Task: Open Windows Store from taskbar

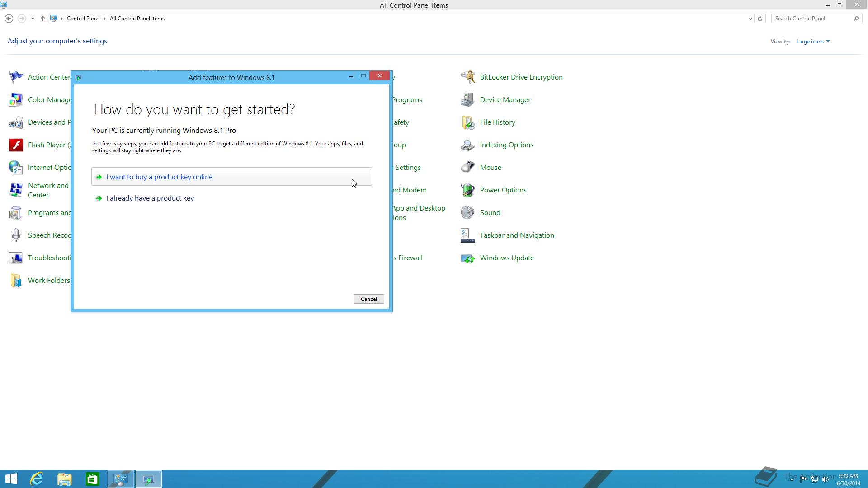Action: click(93, 479)
